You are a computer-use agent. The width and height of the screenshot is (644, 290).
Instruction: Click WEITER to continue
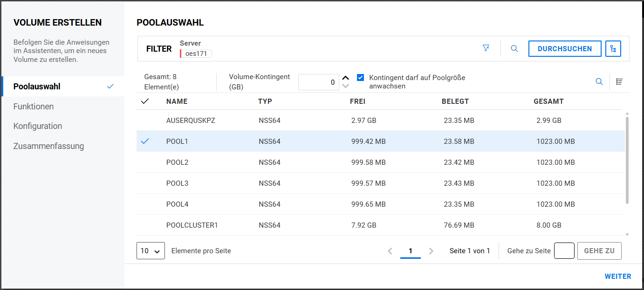[x=617, y=277]
